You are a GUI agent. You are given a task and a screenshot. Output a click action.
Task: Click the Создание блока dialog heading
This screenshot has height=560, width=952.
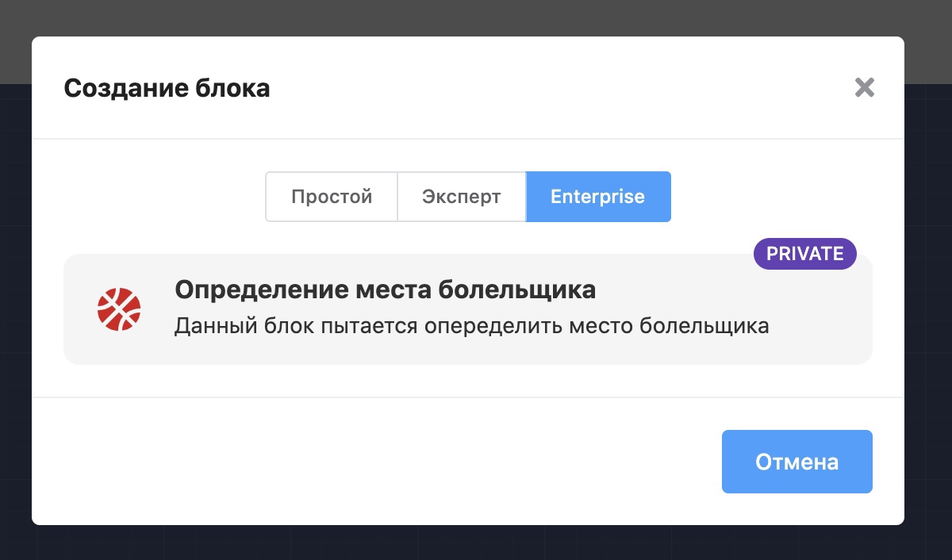[x=167, y=88]
